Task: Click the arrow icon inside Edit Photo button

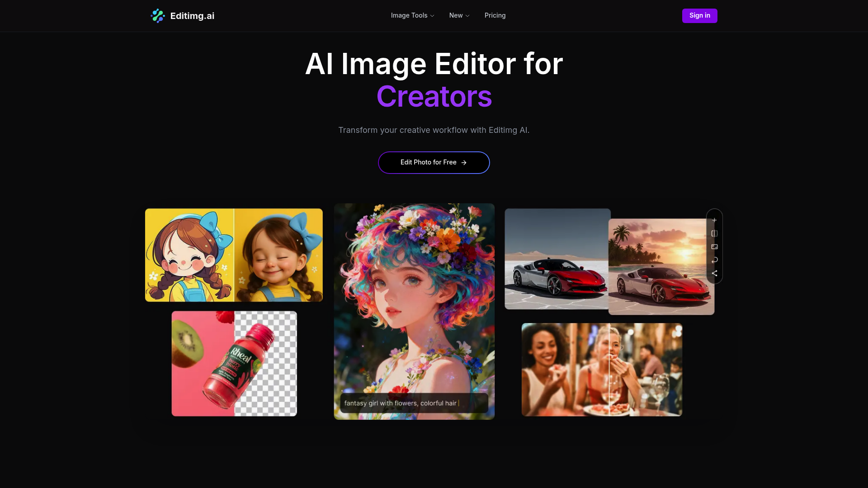Action: coord(464,163)
